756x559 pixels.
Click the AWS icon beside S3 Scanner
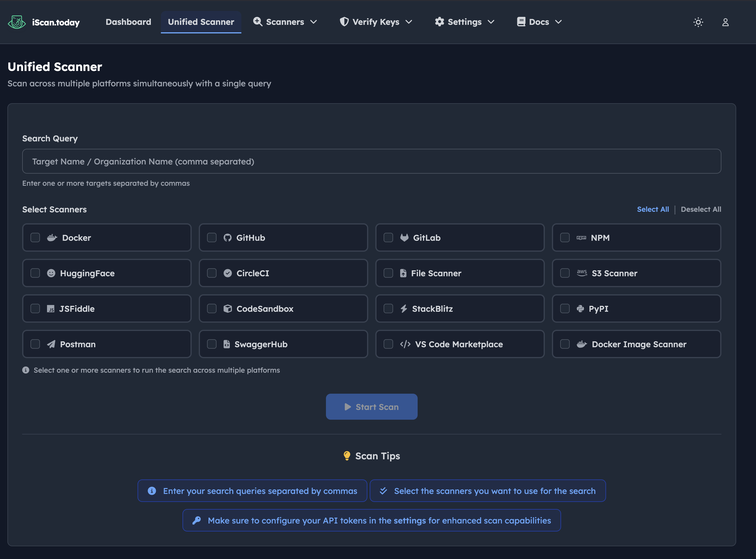tap(582, 273)
